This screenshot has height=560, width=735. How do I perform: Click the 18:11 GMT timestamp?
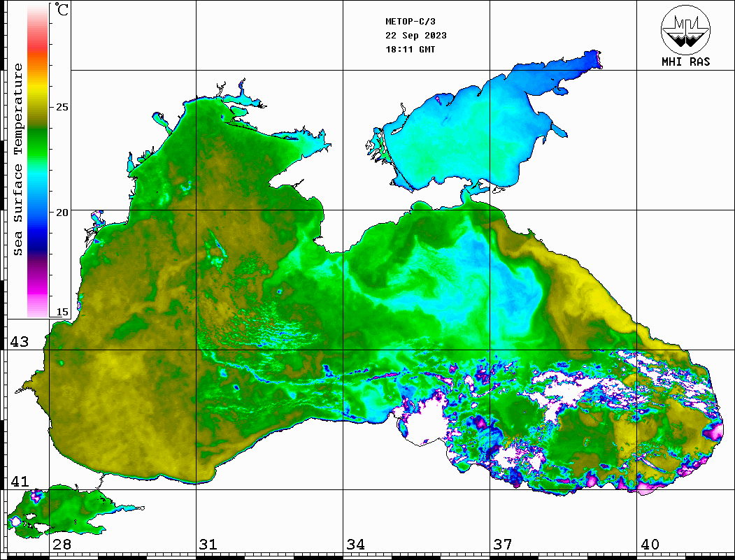pos(410,49)
